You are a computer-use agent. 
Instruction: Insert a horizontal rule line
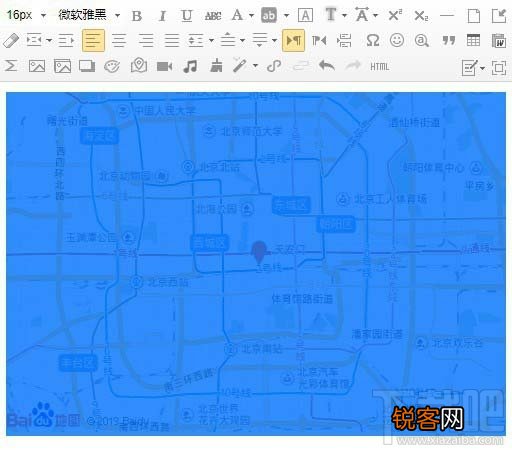pos(447,15)
